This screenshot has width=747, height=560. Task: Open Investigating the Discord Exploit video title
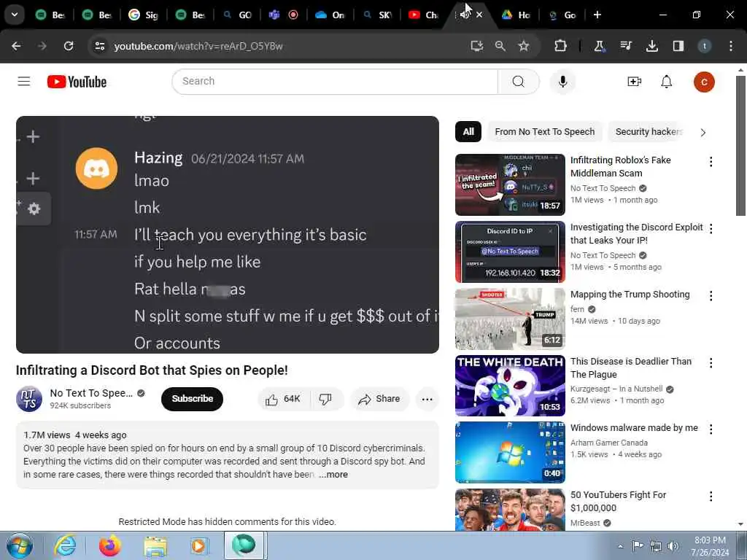click(x=636, y=234)
